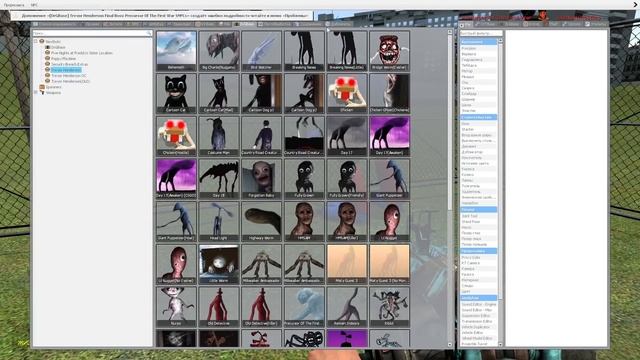
Task: Select the Forgotten Baby spawn icon
Action: click(262, 179)
